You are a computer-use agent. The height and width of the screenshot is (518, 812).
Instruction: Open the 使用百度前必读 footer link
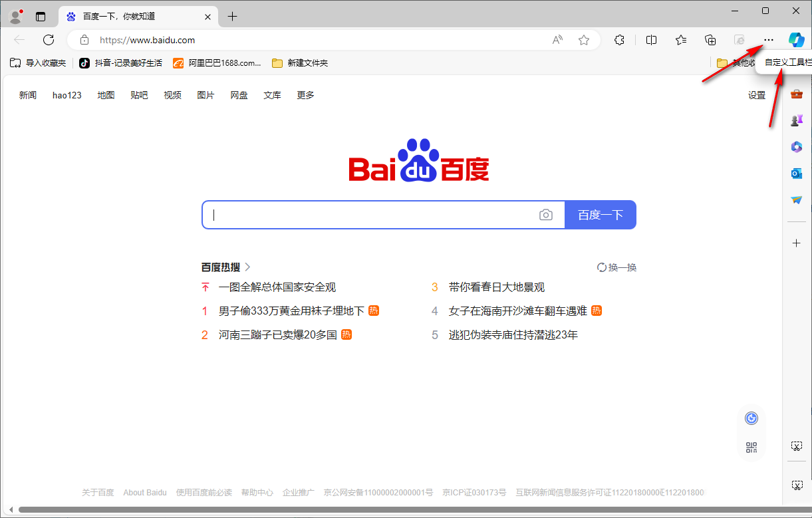click(x=204, y=493)
